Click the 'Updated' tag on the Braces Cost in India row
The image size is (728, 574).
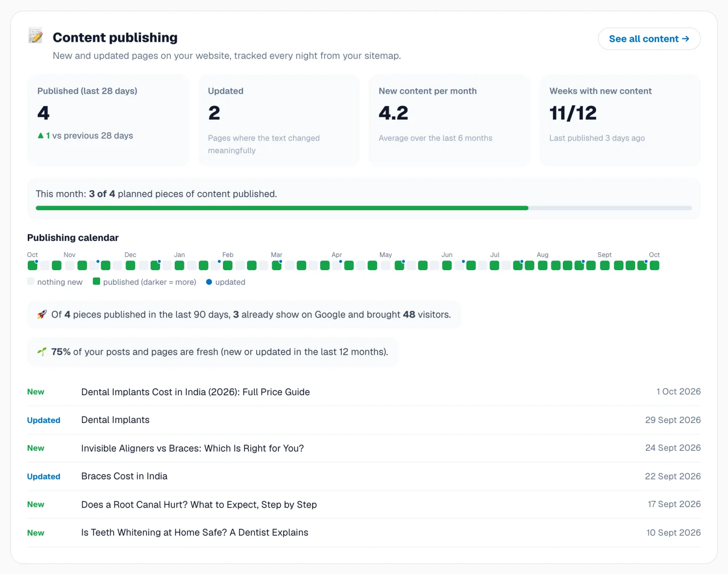point(44,477)
